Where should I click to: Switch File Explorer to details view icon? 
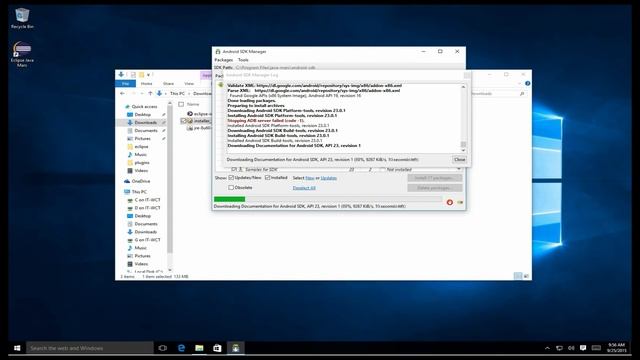[518, 276]
